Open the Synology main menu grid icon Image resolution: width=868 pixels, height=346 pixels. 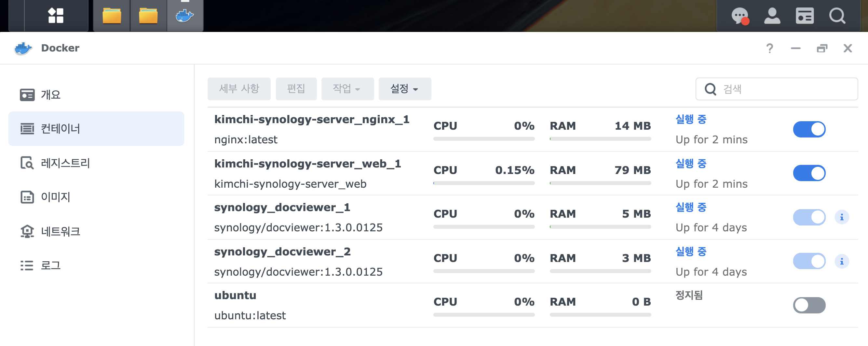pyautogui.click(x=56, y=16)
